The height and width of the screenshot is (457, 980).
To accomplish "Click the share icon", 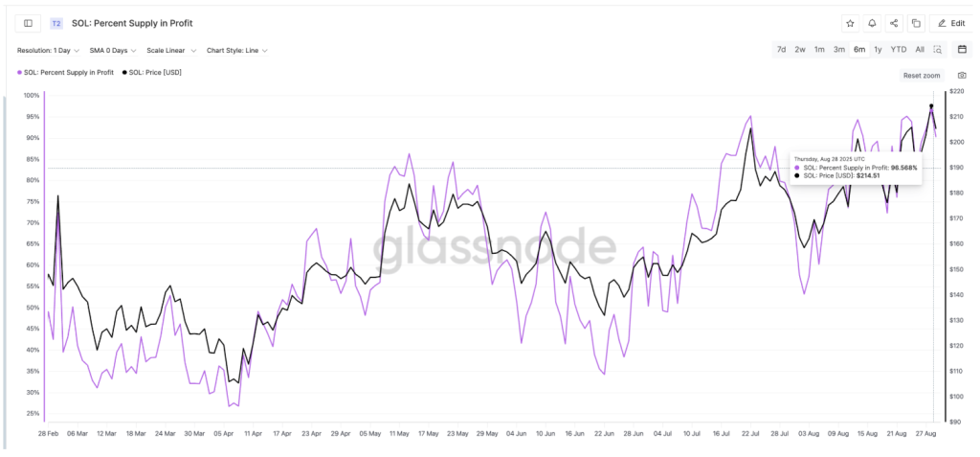I will 894,23.
